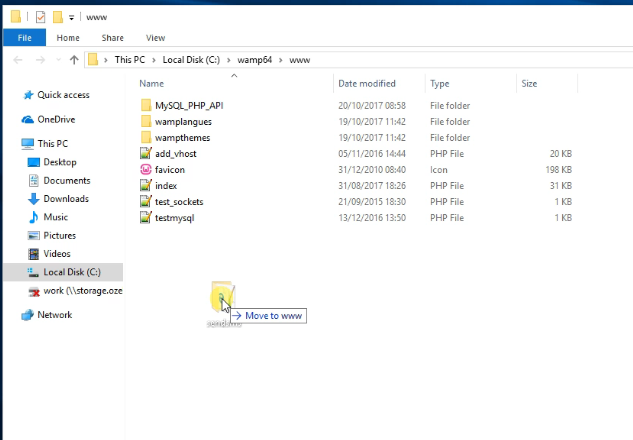Sort by the Size column header
This screenshot has width=633, height=440.
(529, 84)
